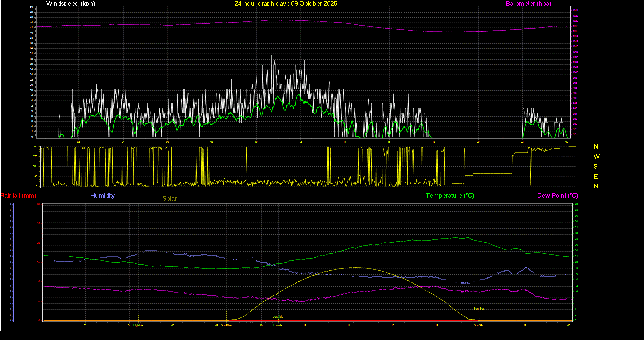Click the "Dew Point (°C)" legend label

pyautogui.click(x=557, y=196)
